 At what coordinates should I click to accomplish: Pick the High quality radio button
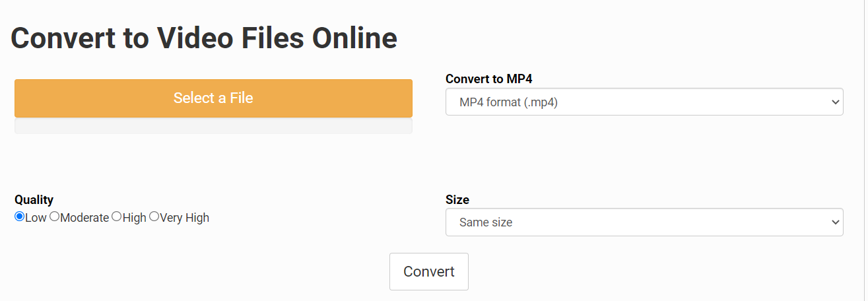(117, 217)
